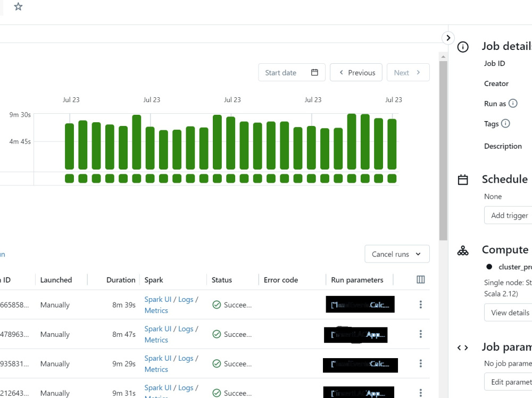Click the Succeeded status of the 8m 39s run

[232, 305]
